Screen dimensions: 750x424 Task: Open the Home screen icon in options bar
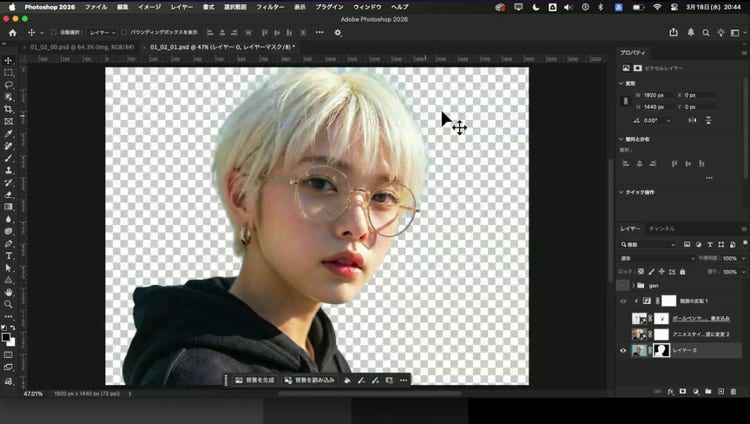[12, 32]
